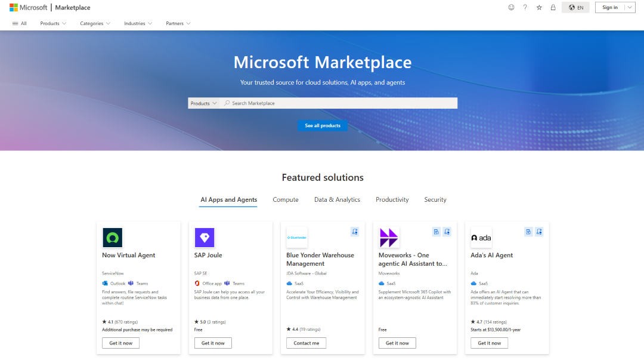Open the hamburger menu beside All

coord(15,23)
